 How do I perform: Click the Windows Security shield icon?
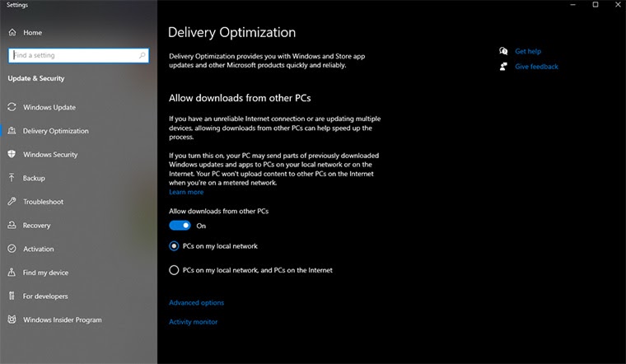[x=12, y=154]
